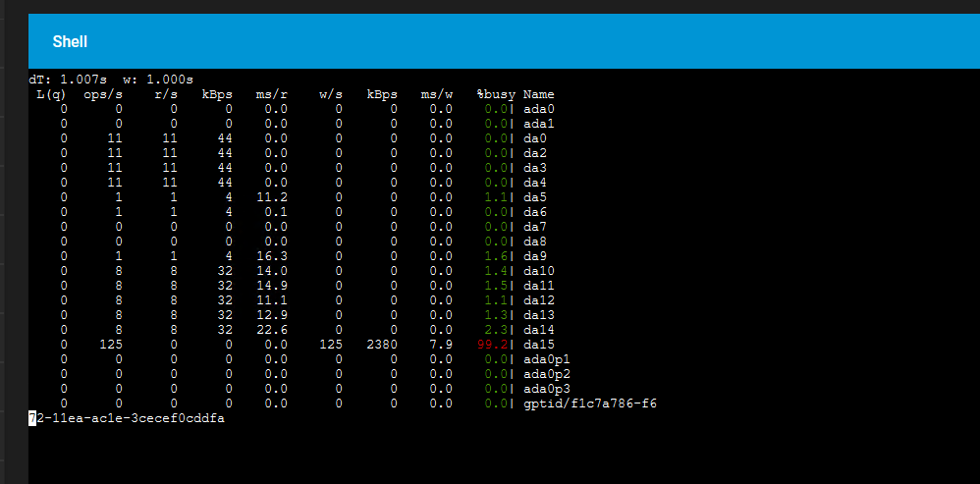This screenshot has height=484, width=980.
Task: Click the ops/s column header
Action: pyautogui.click(x=103, y=94)
